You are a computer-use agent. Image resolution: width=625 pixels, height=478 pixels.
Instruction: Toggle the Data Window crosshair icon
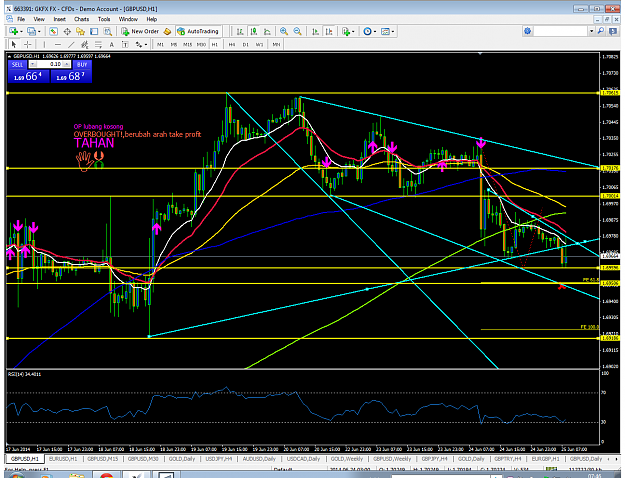pyautogui.click(x=67, y=31)
